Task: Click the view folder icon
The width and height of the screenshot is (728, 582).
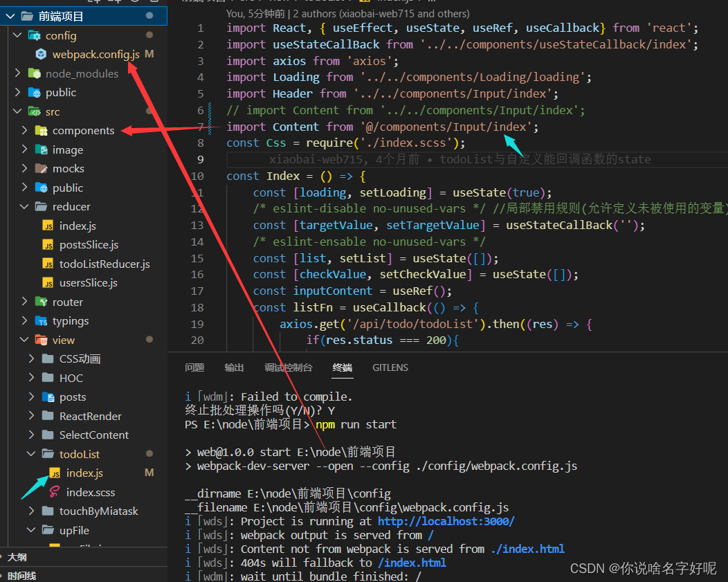Action: [42, 340]
